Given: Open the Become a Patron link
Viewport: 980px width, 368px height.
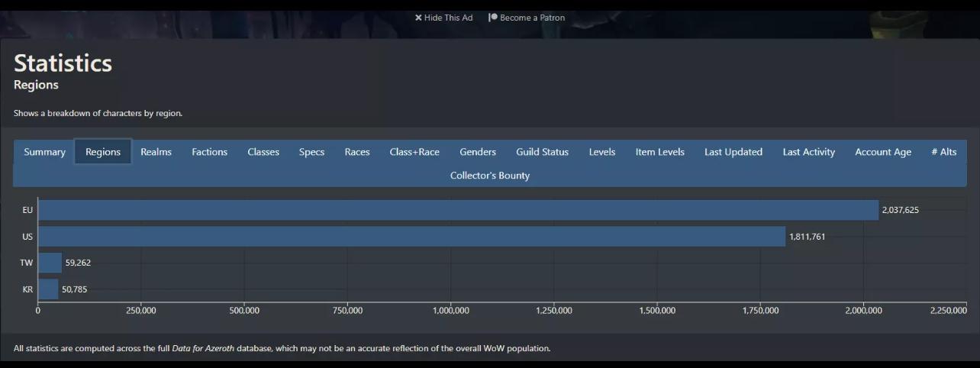Looking at the screenshot, I should pos(527,18).
